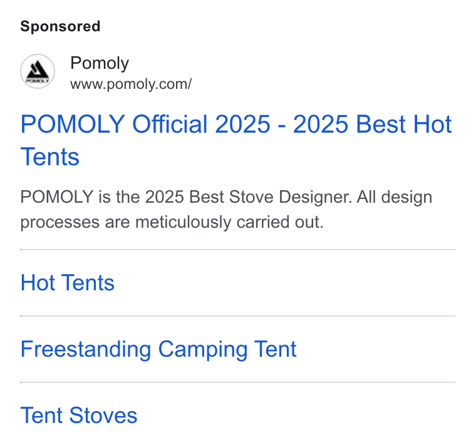Click 'meticulously carried out' in the ad description
This screenshot has width=476, height=448.
229,222
